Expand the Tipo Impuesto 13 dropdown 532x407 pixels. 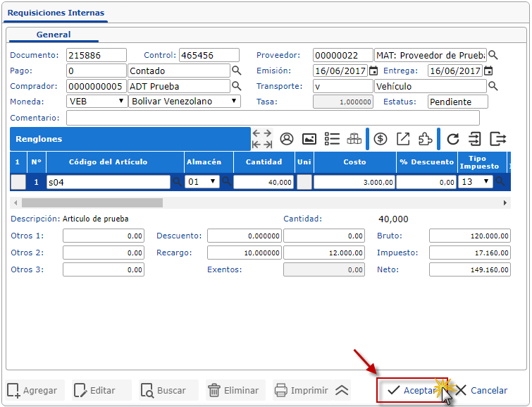(476, 182)
